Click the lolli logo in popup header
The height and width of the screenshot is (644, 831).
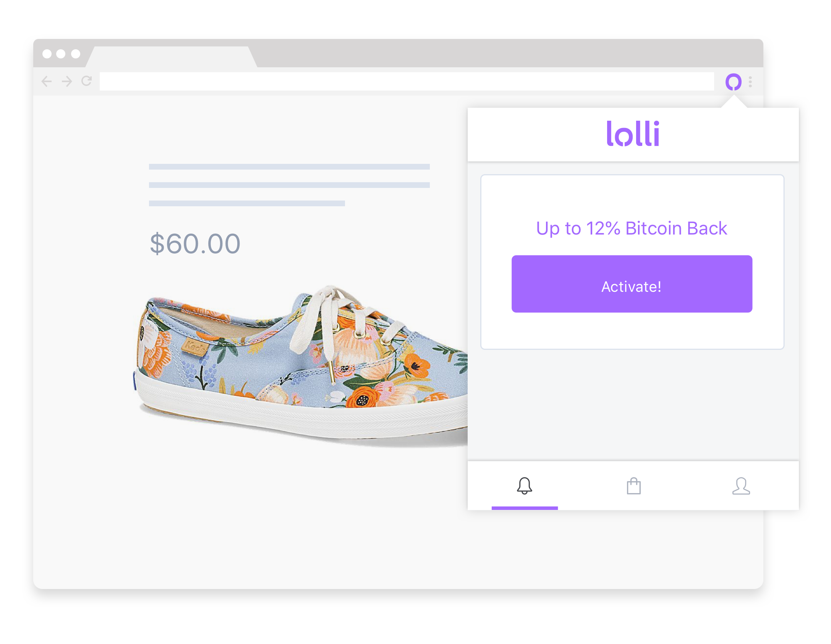pyautogui.click(x=633, y=133)
